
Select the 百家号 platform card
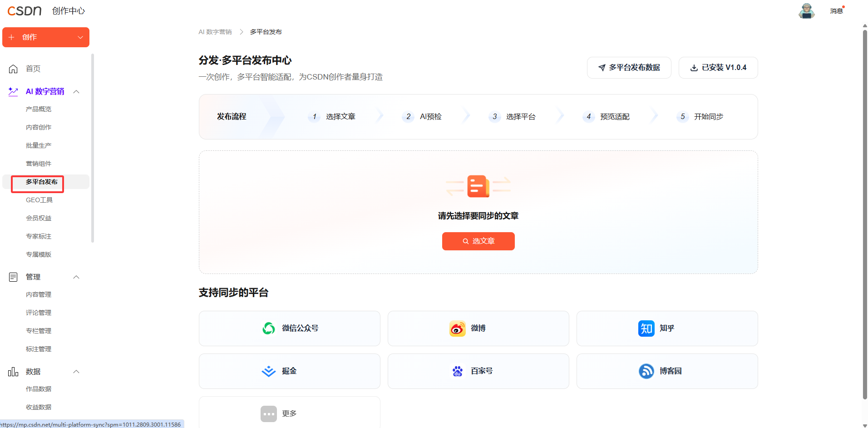(x=478, y=371)
